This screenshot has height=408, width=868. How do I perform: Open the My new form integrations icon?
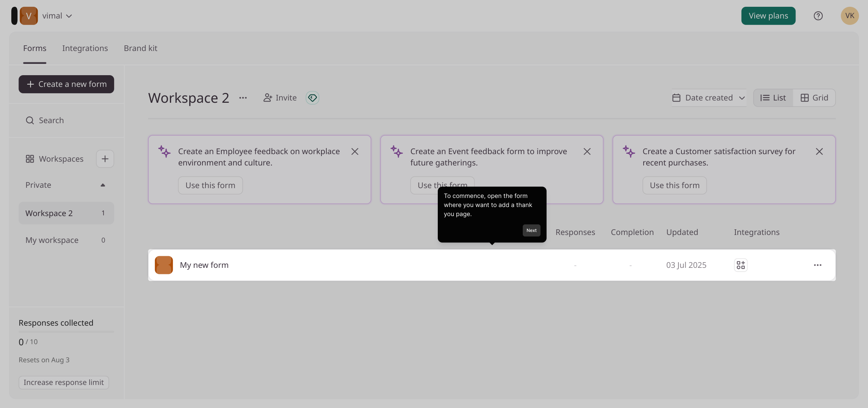click(x=741, y=265)
